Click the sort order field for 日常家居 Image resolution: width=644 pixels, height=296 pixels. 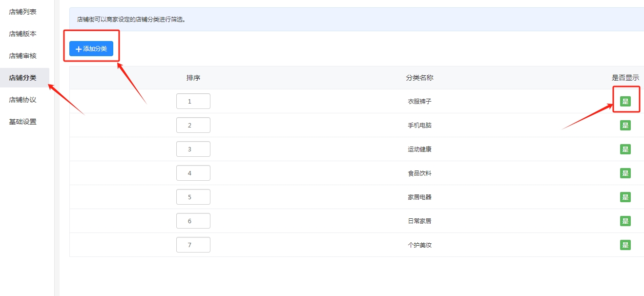pyautogui.click(x=193, y=221)
